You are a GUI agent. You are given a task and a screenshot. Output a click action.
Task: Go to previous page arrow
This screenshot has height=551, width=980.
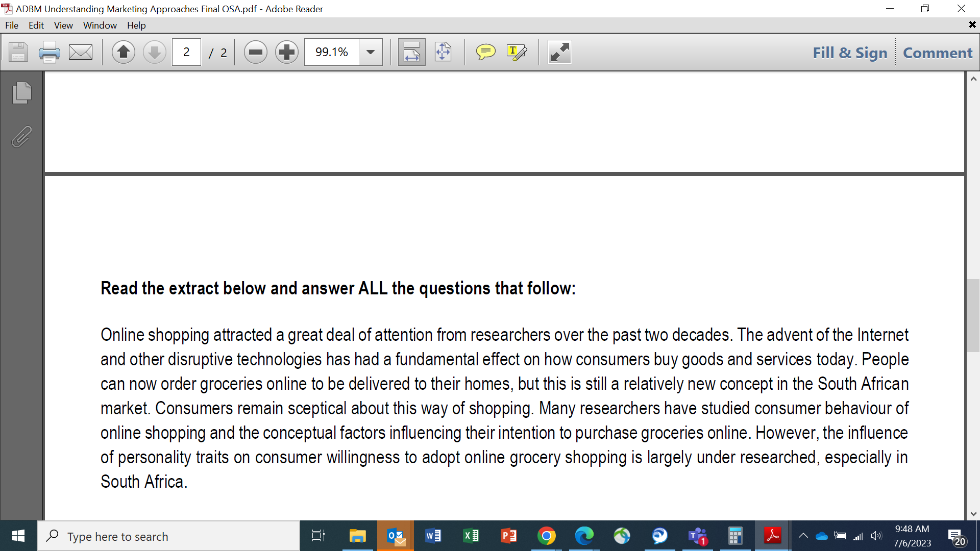pos(124,52)
